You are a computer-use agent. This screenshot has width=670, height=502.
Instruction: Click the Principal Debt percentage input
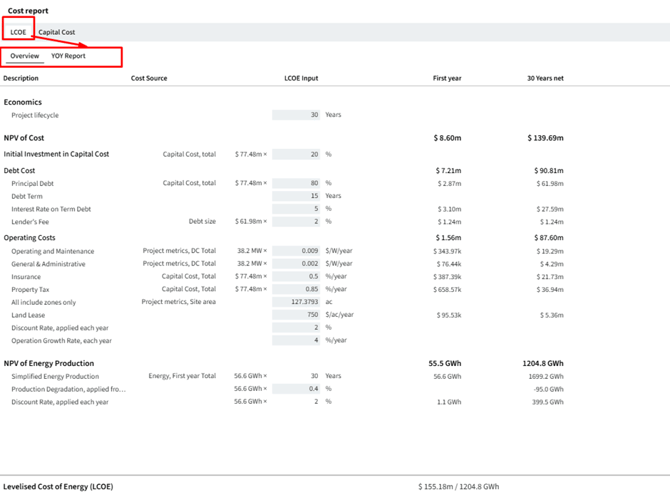(296, 183)
